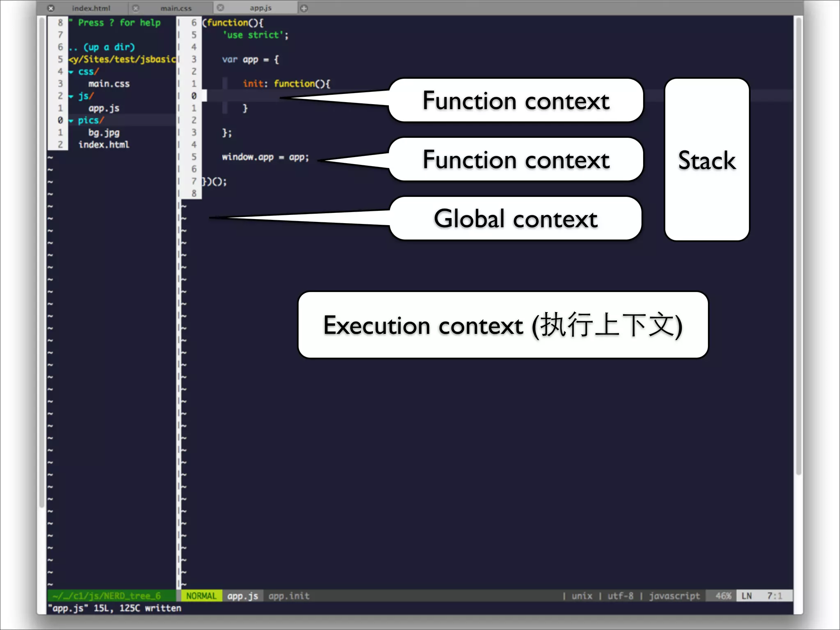This screenshot has width=840, height=630.
Task: Click the left NERDTree scrollbar
Action: tap(41, 262)
